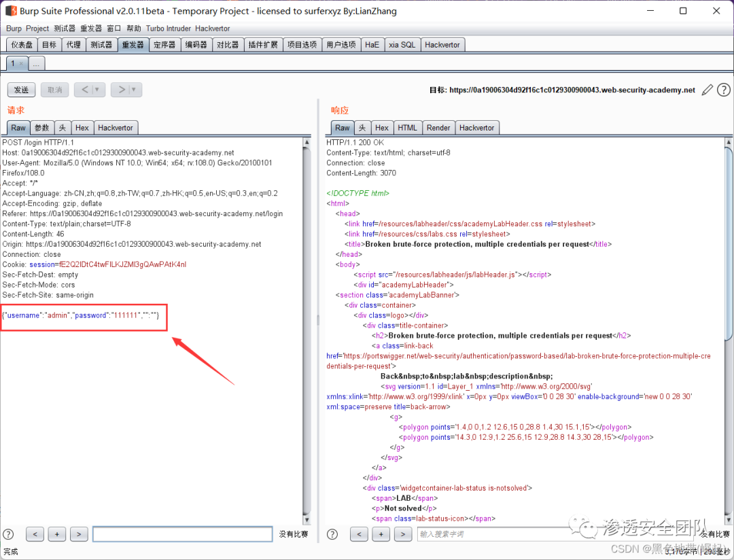Click the JSON username password request body

pyautogui.click(x=80, y=315)
